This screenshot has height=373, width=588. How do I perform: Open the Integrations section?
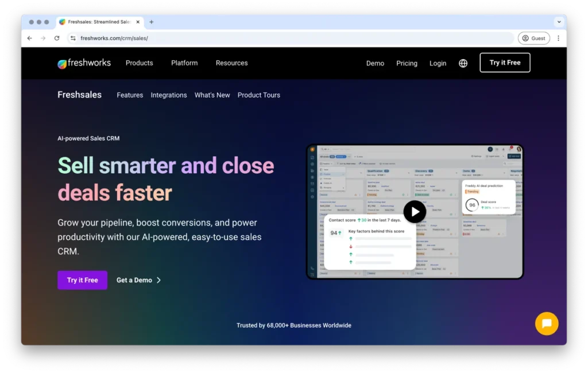click(x=169, y=95)
